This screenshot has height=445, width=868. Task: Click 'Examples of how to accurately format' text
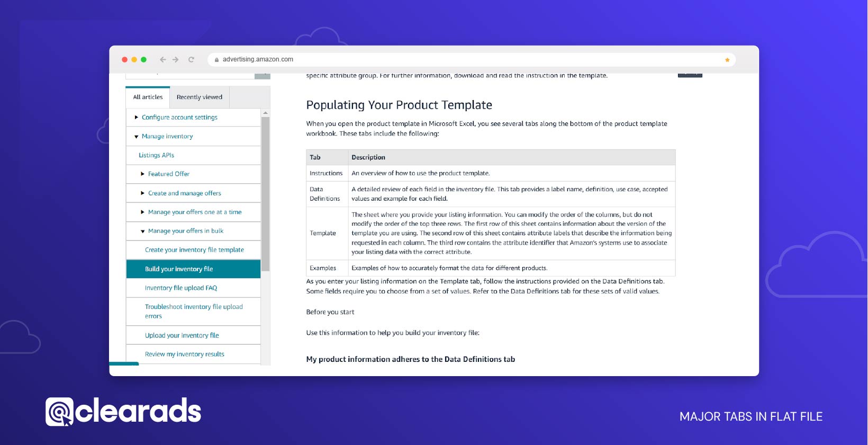coord(449,268)
